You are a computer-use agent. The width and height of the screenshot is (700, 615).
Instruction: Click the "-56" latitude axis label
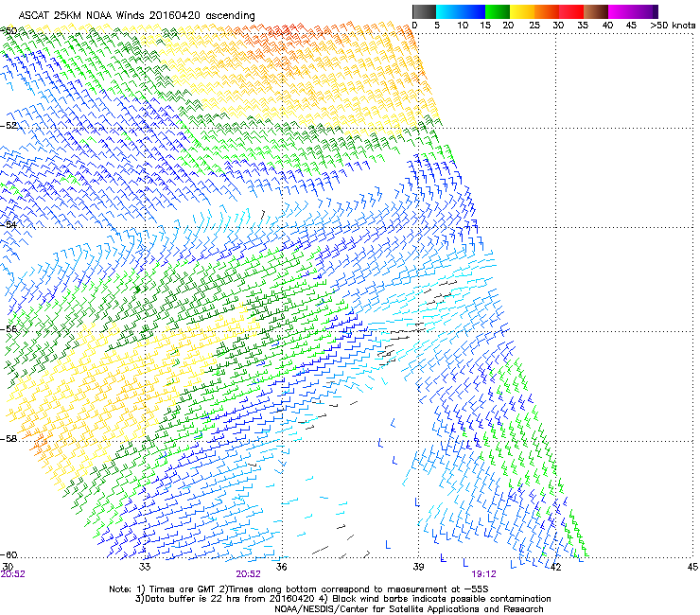pyautogui.click(x=9, y=329)
